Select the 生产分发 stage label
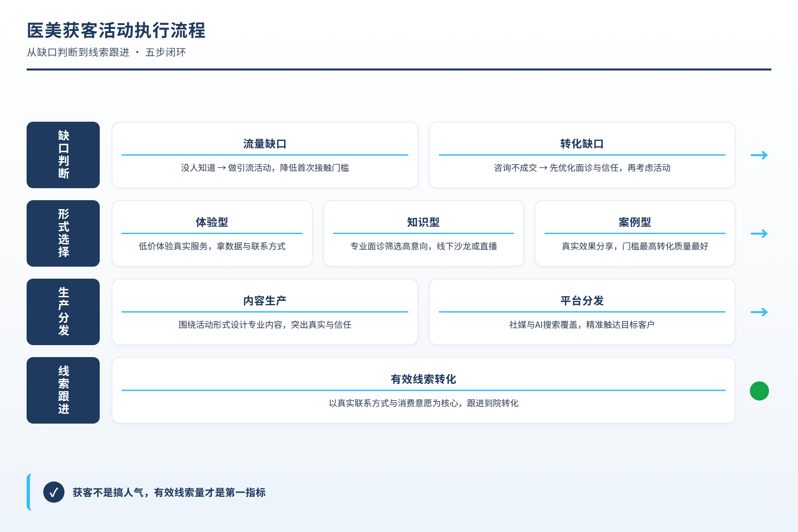798x532 pixels. pos(63,312)
